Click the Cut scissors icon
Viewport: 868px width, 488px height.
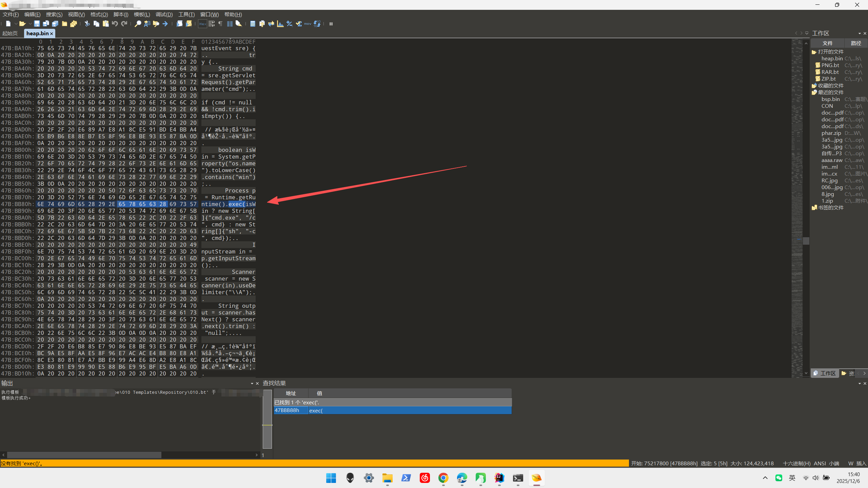point(87,24)
